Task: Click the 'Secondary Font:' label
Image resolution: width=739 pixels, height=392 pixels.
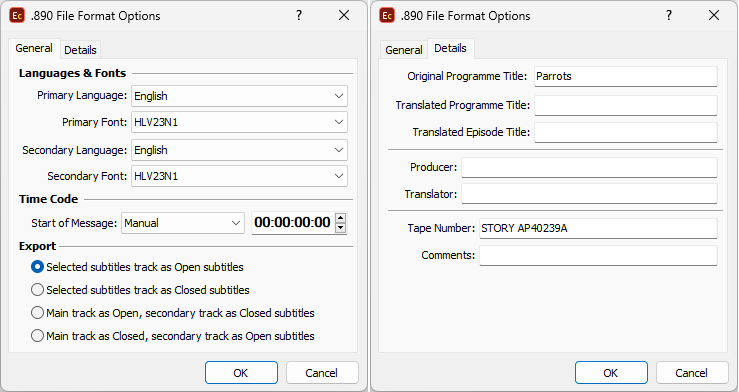Action: pyautogui.click(x=87, y=176)
